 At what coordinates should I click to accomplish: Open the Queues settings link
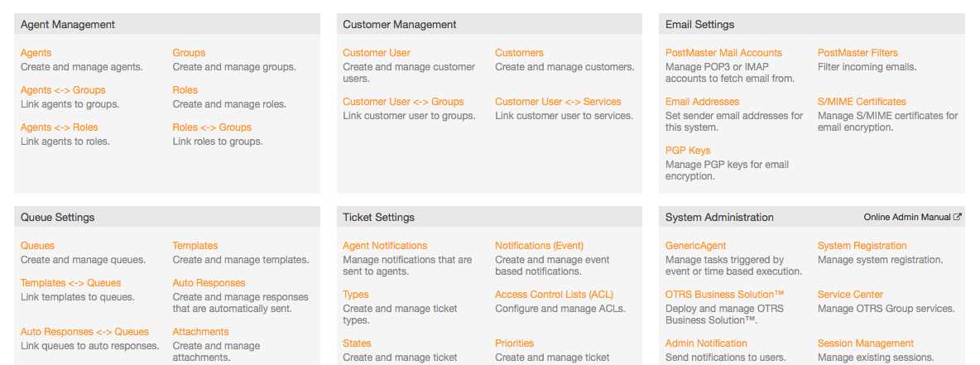pyautogui.click(x=37, y=247)
